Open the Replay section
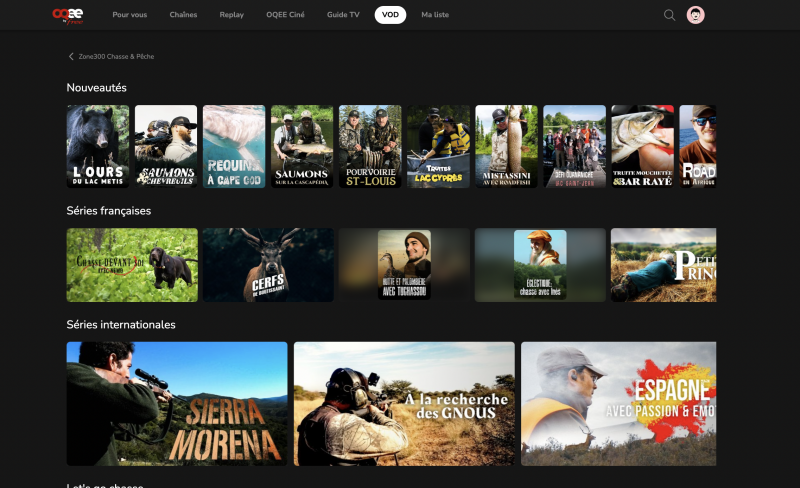The image size is (800, 488). click(x=232, y=15)
